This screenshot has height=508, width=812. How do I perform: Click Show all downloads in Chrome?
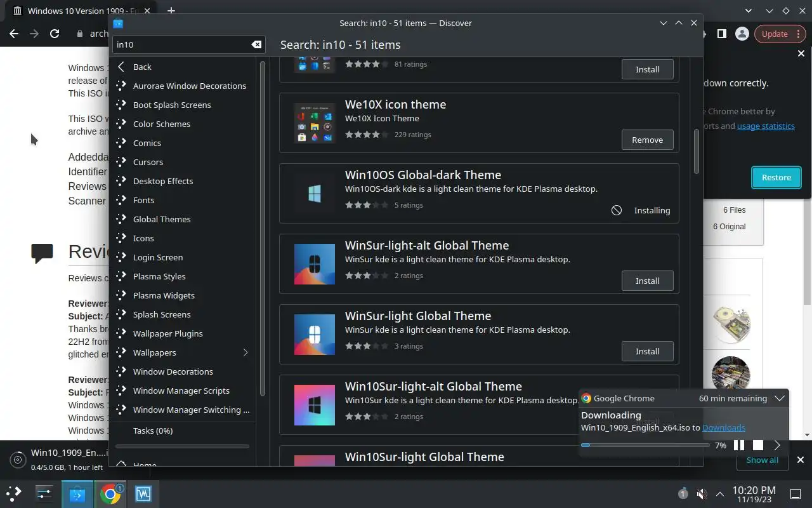762,460
